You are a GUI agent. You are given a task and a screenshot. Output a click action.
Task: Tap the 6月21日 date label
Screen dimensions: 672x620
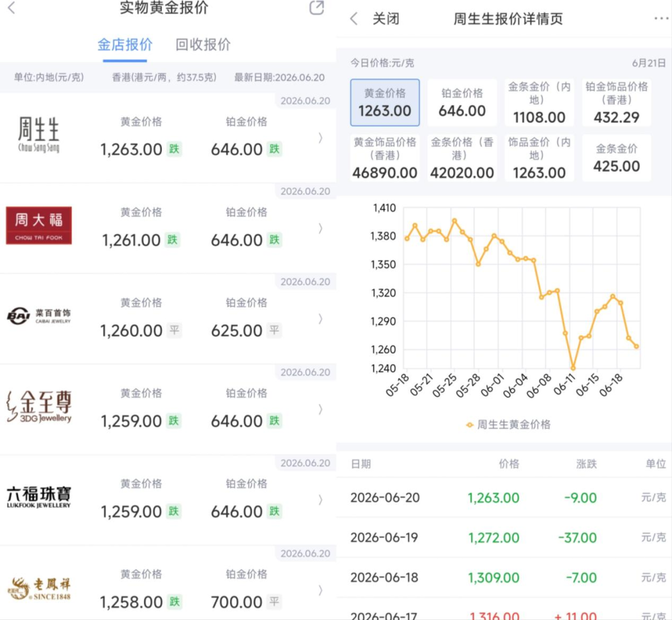coord(649,63)
